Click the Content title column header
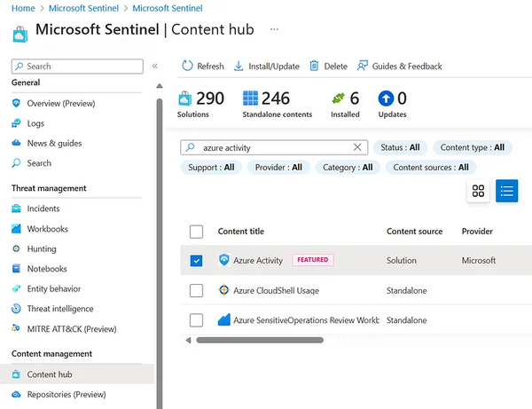This screenshot has width=532, height=409. tap(241, 232)
